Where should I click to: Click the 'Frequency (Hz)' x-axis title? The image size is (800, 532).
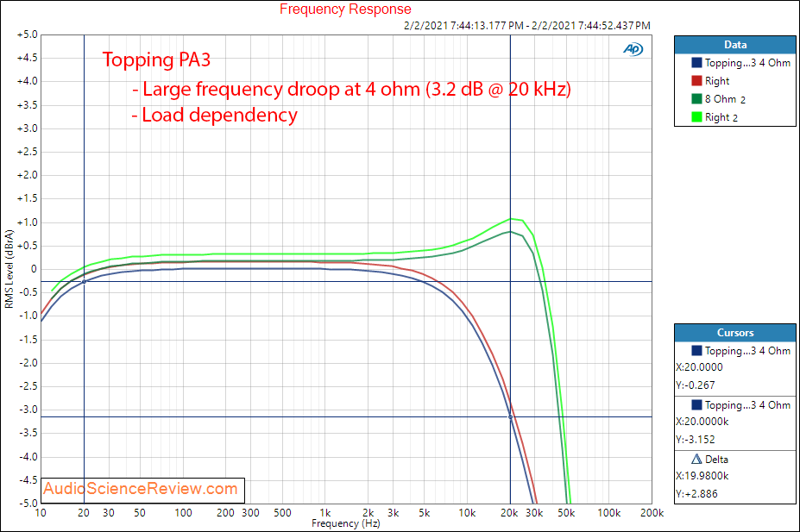pos(346,523)
